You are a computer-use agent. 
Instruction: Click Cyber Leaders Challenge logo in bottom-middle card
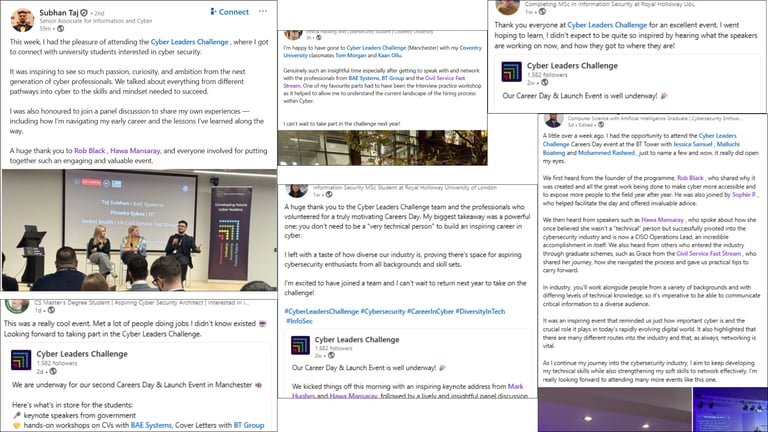pos(300,345)
